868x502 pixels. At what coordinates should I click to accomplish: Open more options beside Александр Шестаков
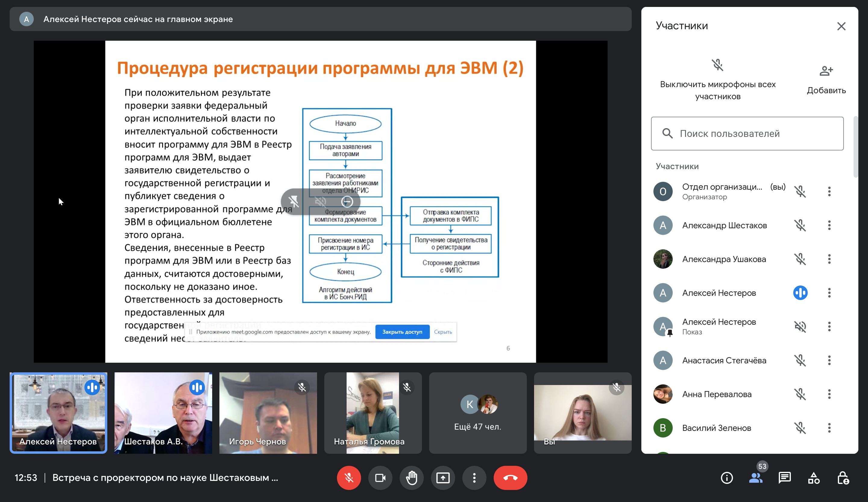[829, 225]
